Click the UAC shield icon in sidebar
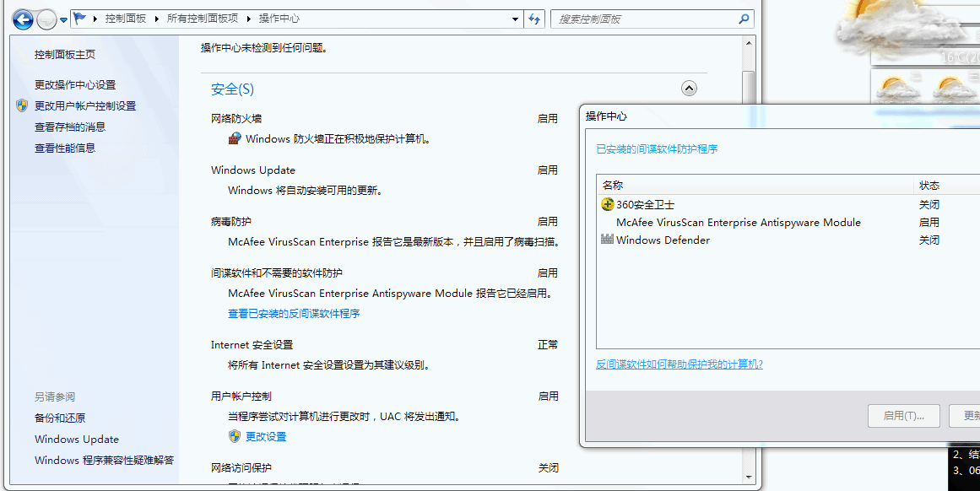The height and width of the screenshot is (491, 980). pyautogui.click(x=23, y=105)
